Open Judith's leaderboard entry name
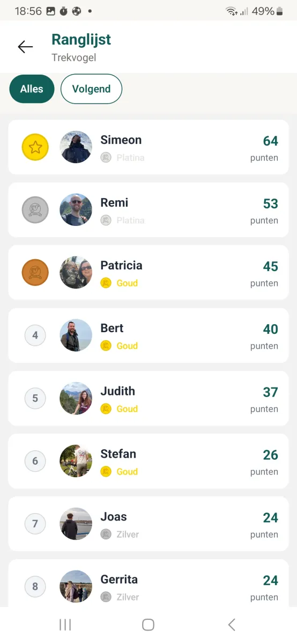This screenshot has width=297, height=644. tap(117, 391)
